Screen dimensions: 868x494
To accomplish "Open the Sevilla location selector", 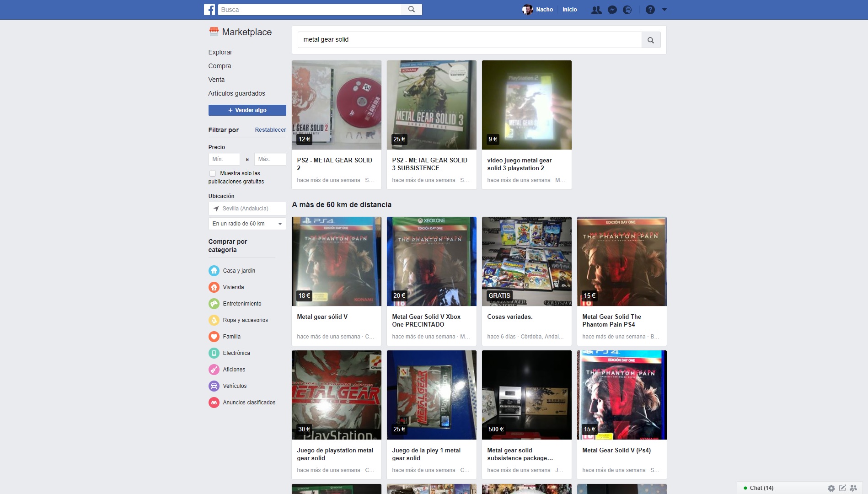I will 247,209.
